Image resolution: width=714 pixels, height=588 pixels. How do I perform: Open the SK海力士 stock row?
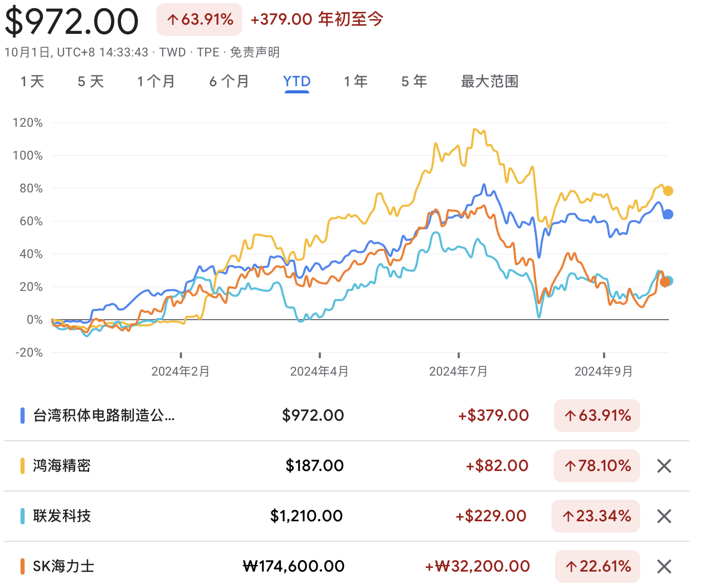[x=347, y=565]
